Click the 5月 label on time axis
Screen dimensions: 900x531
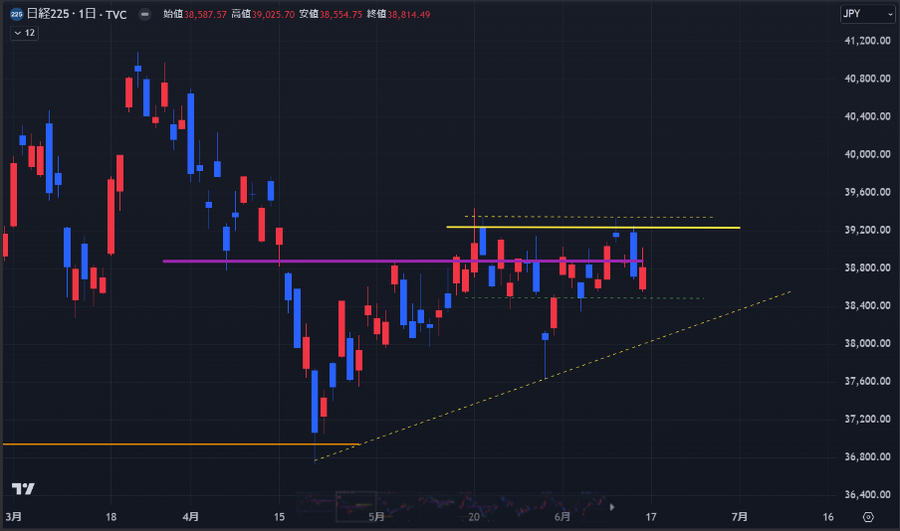(x=376, y=516)
